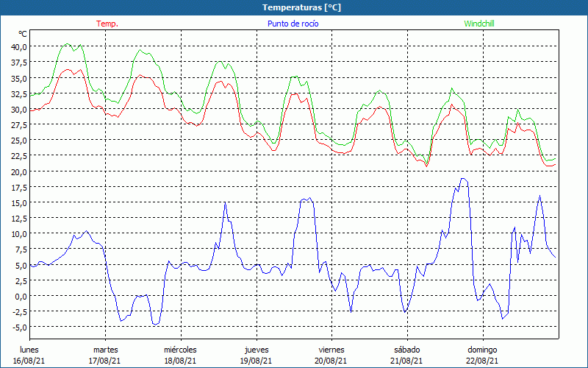Click the '20/08/21' date label
Image resolution: width=588 pixels, height=368 pixels.
(331, 361)
